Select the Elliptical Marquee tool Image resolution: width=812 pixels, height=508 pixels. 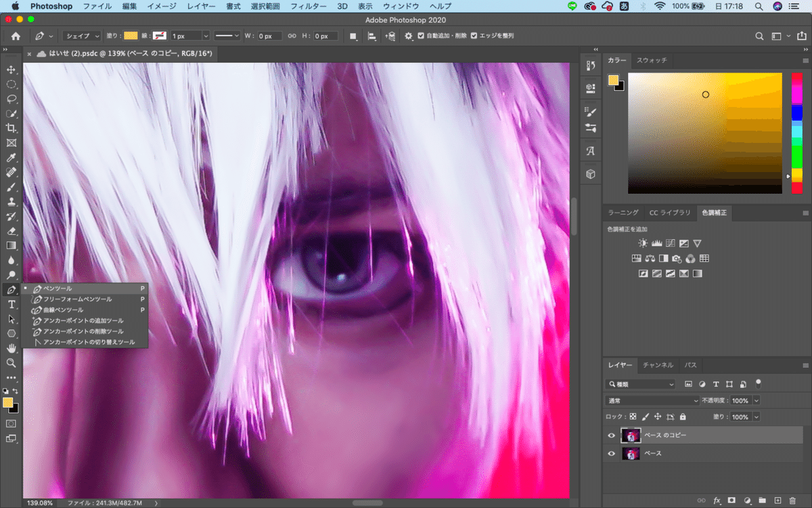click(x=11, y=85)
